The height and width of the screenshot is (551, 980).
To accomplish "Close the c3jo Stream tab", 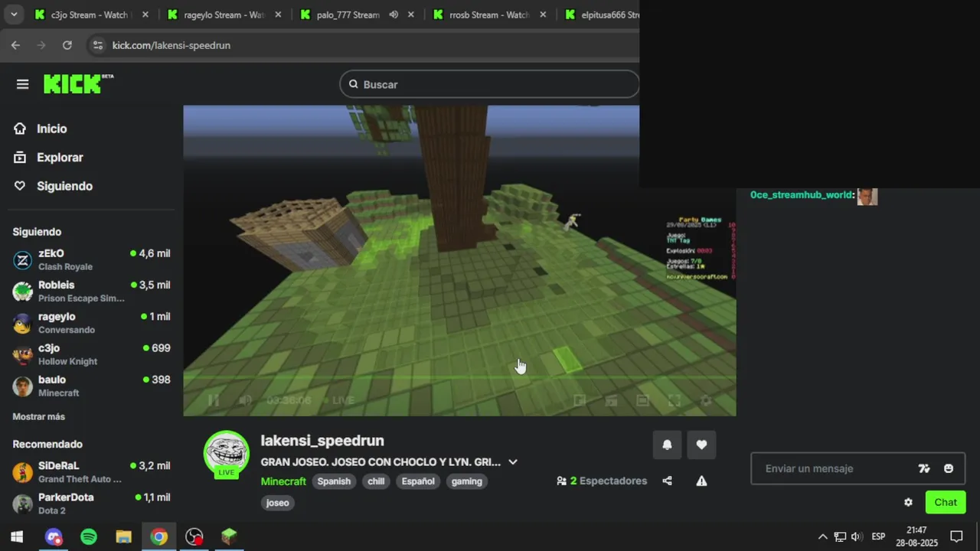I will click(x=145, y=15).
